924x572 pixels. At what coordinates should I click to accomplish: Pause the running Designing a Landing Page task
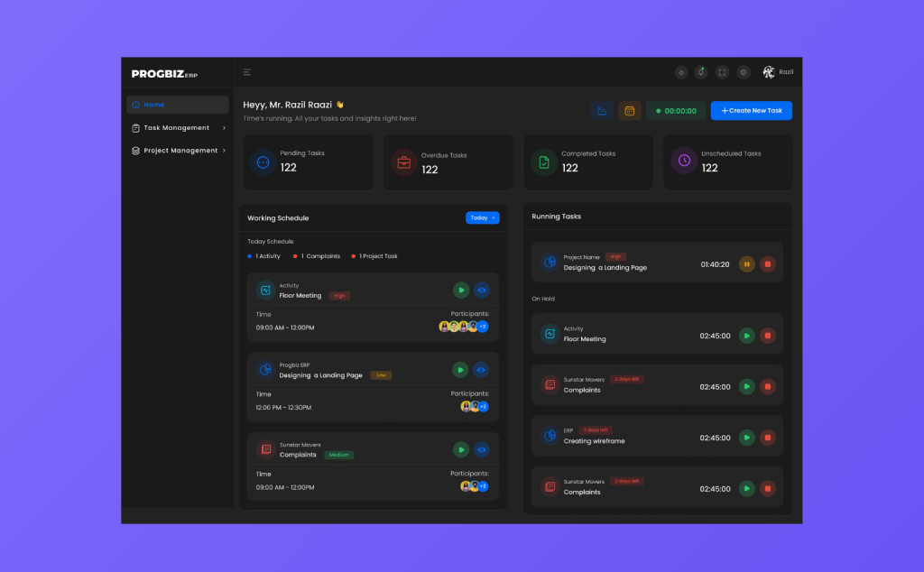pos(746,264)
